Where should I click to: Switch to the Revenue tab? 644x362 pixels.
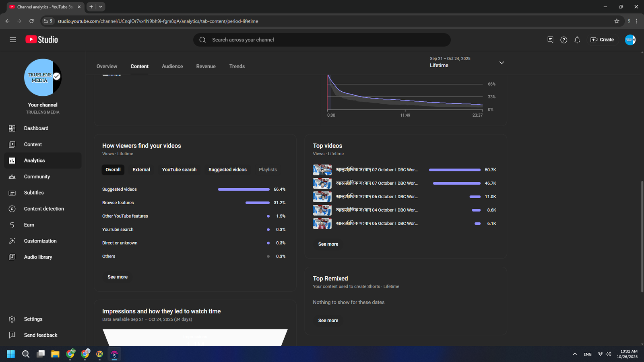point(206,66)
